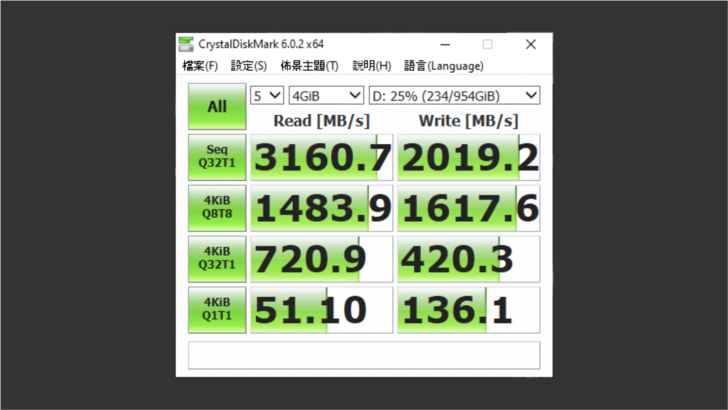This screenshot has width=728, height=410.
Task: Close the CrystalDiskMark window
Action: point(531,45)
